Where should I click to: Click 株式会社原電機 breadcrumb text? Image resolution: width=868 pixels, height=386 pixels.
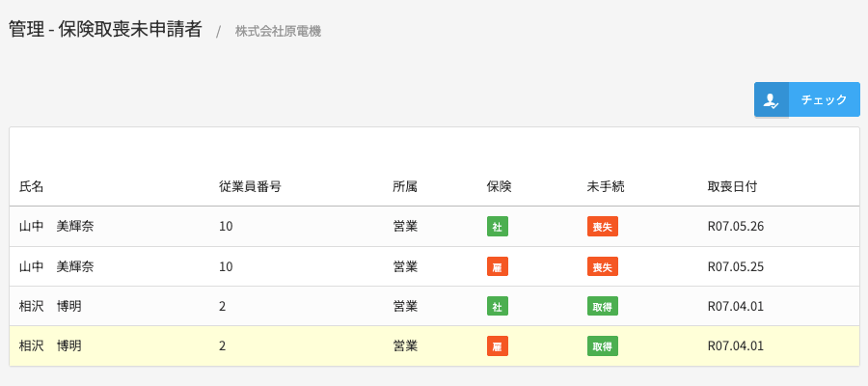278,31
